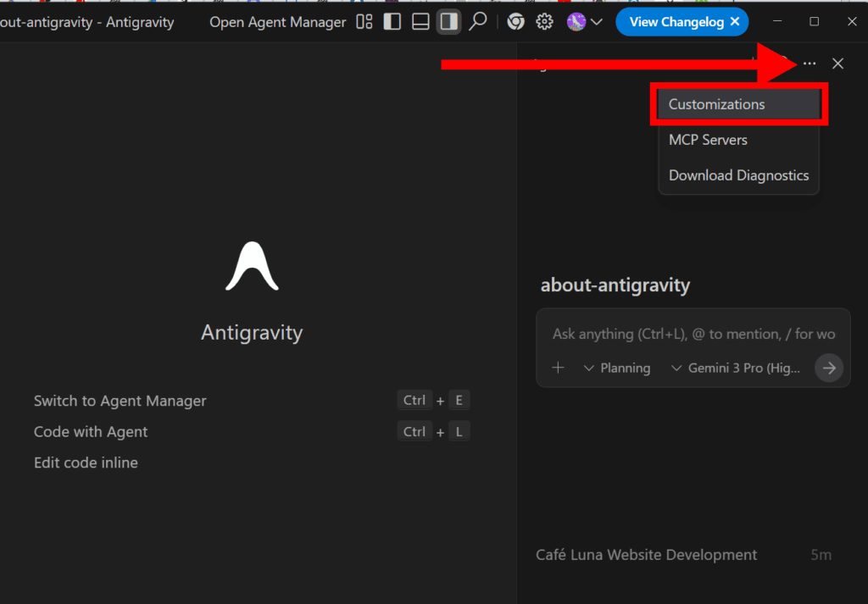Select Customizations from the dropdown menu

[x=716, y=104]
